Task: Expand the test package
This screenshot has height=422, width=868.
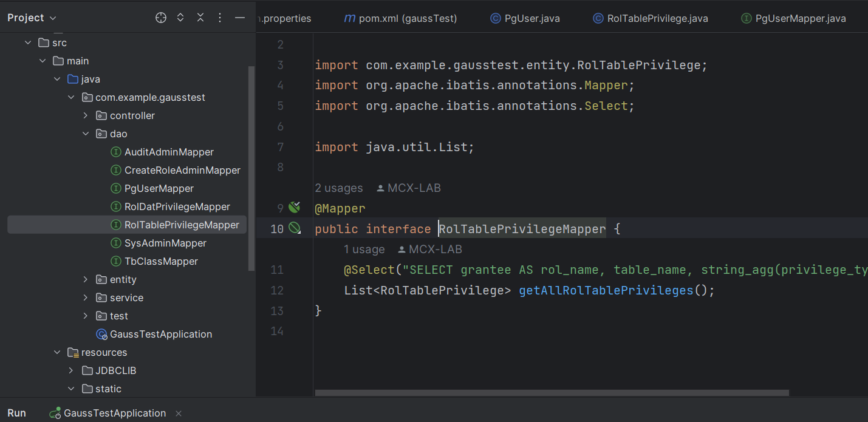Action: tap(86, 316)
